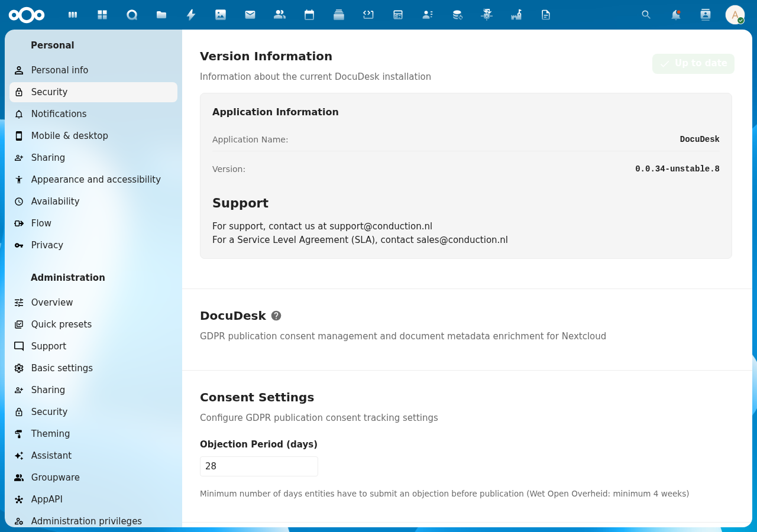
Task: Click the Version Information heading
Action: (x=266, y=56)
